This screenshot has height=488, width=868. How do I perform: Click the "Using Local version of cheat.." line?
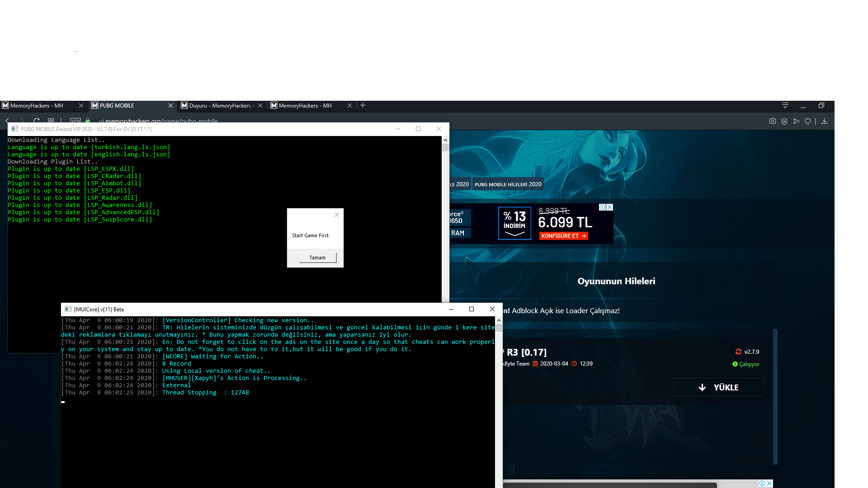point(216,371)
